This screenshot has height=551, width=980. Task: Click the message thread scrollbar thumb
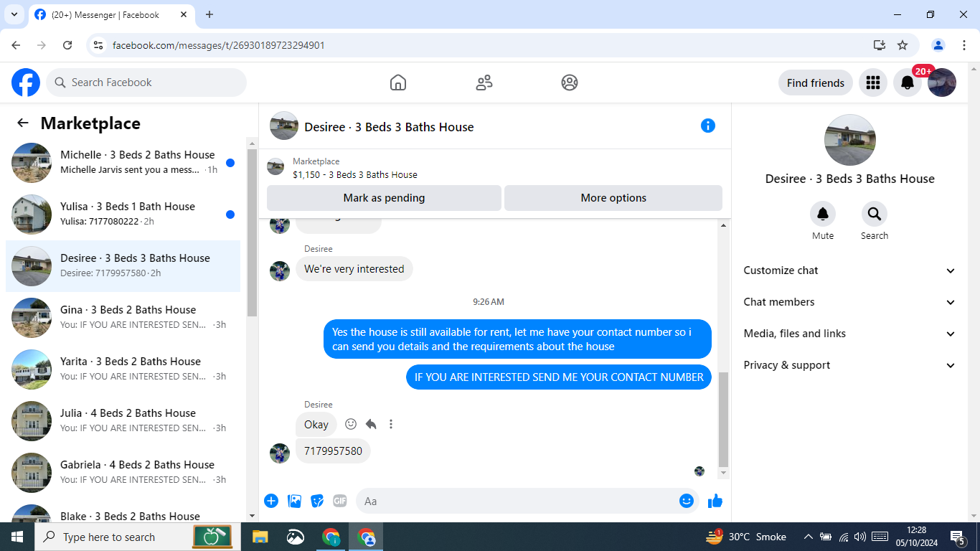[723, 420]
